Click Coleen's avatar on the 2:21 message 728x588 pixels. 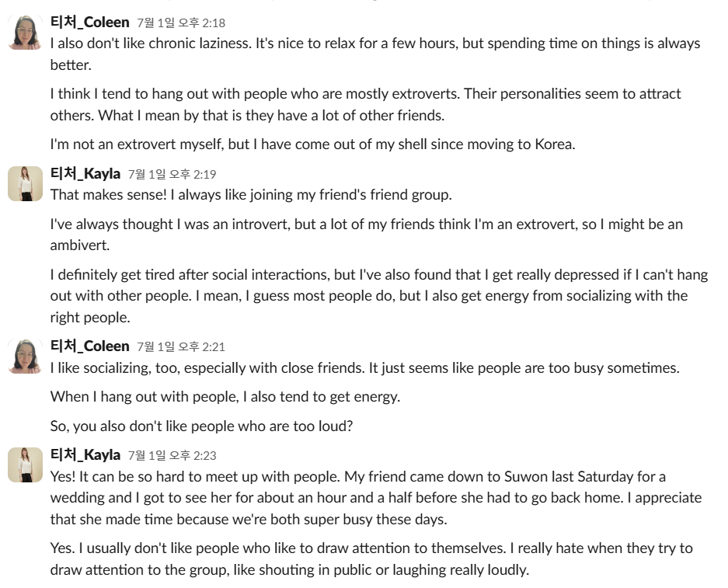(x=25, y=356)
